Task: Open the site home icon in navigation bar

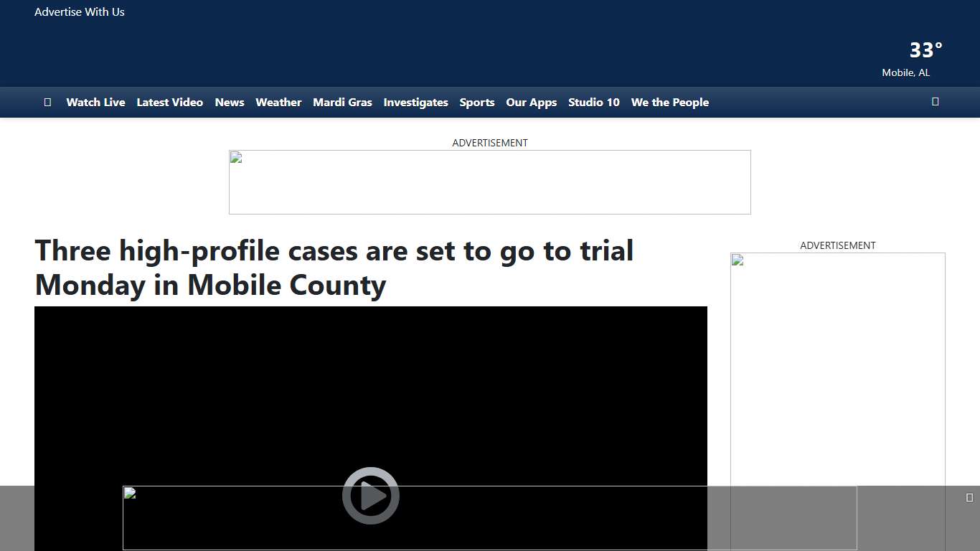Action: (x=47, y=102)
